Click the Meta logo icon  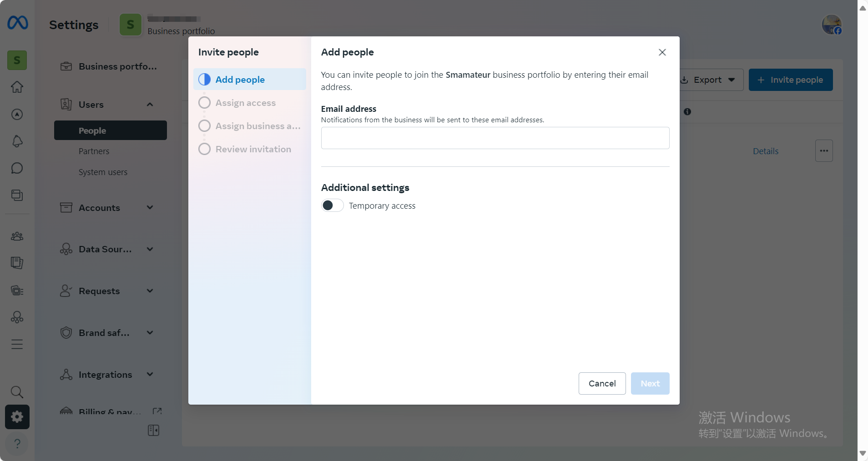(x=17, y=23)
